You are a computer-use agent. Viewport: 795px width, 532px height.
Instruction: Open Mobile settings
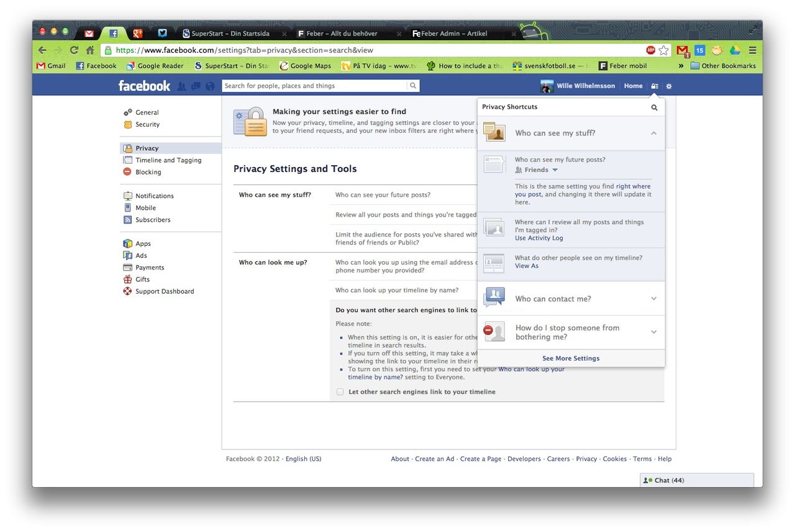tap(146, 208)
